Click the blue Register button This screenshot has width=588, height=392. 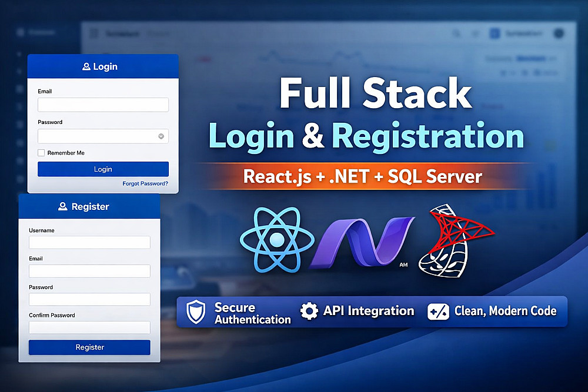[x=89, y=347]
